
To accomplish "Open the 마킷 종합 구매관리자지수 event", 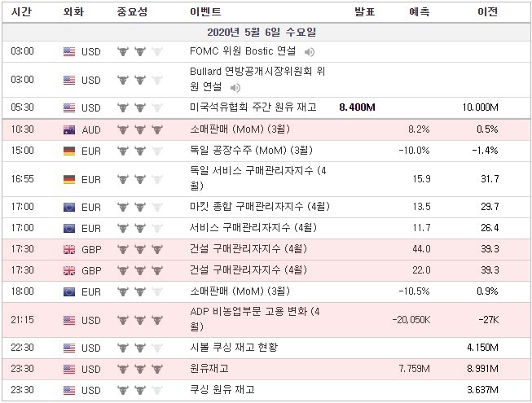I will pos(260,207).
